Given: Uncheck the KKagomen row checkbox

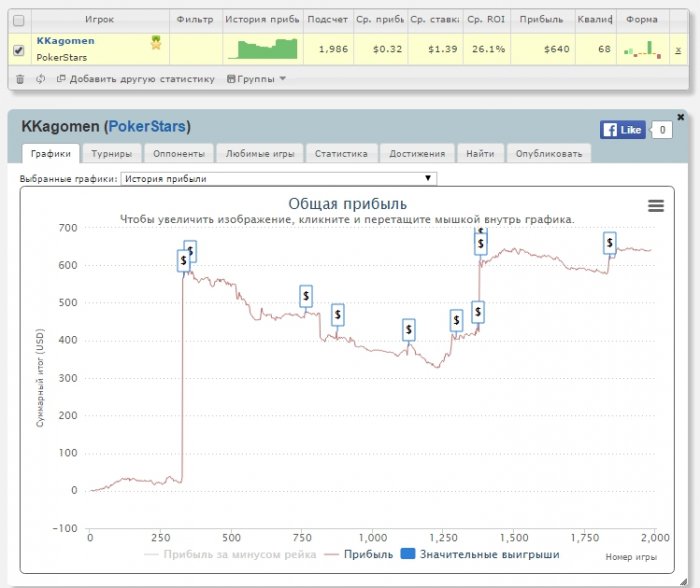Looking at the screenshot, I should coord(18,49).
